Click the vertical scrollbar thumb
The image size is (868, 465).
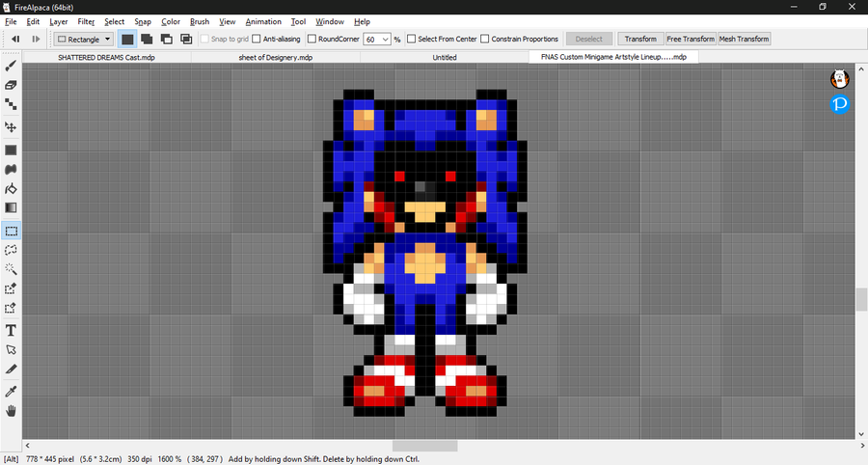tap(861, 299)
